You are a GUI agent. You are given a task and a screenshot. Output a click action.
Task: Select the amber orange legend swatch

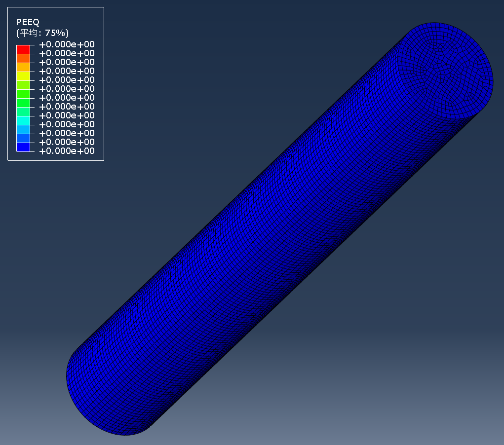[23, 68]
